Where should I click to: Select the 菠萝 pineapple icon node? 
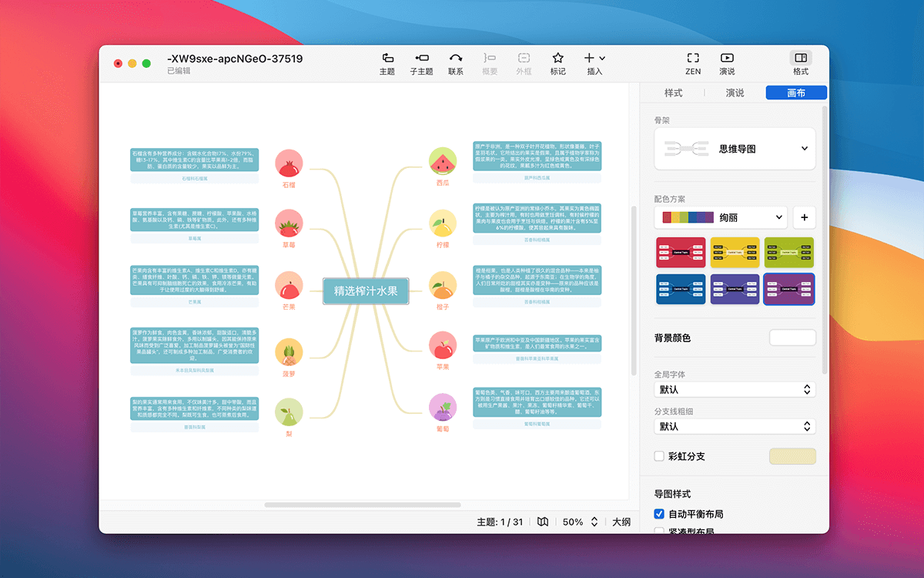point(289,352)
